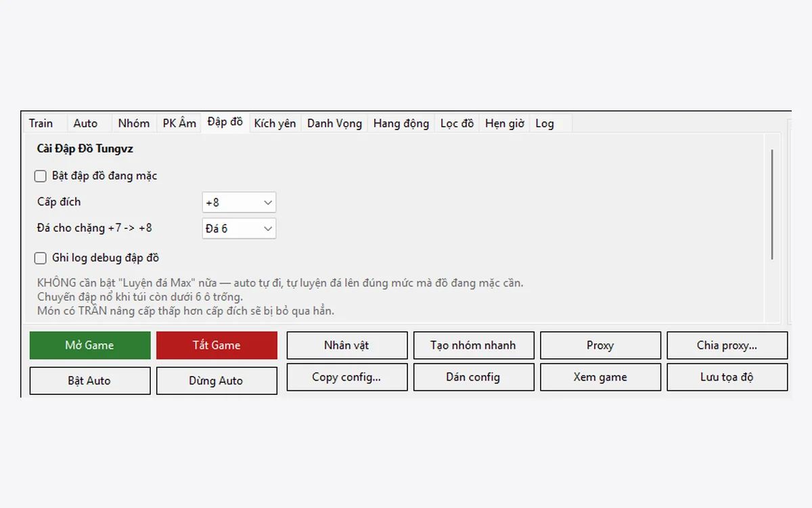Paste settings with Dán config
This screenshot has width=812, height=508.
tap(474, 377)
